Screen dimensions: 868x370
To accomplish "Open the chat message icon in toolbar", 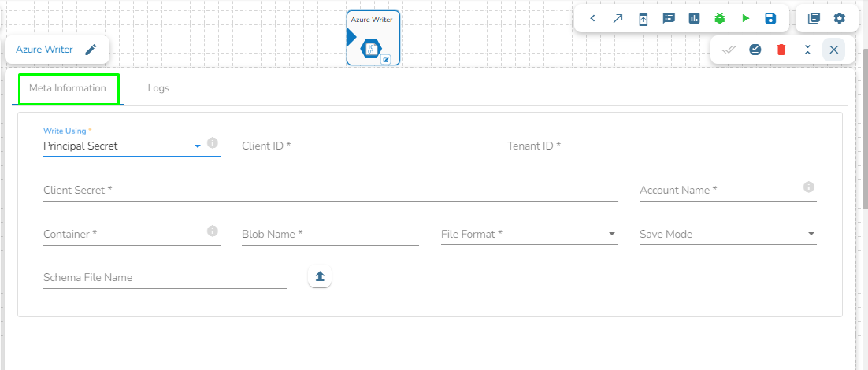I will point(669,18).
